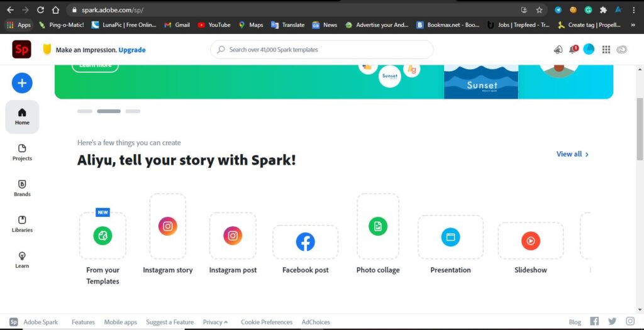Screen dimensions: 644x330
Task: Open the AdChoices footer link
Action: (x=316, y=322)
